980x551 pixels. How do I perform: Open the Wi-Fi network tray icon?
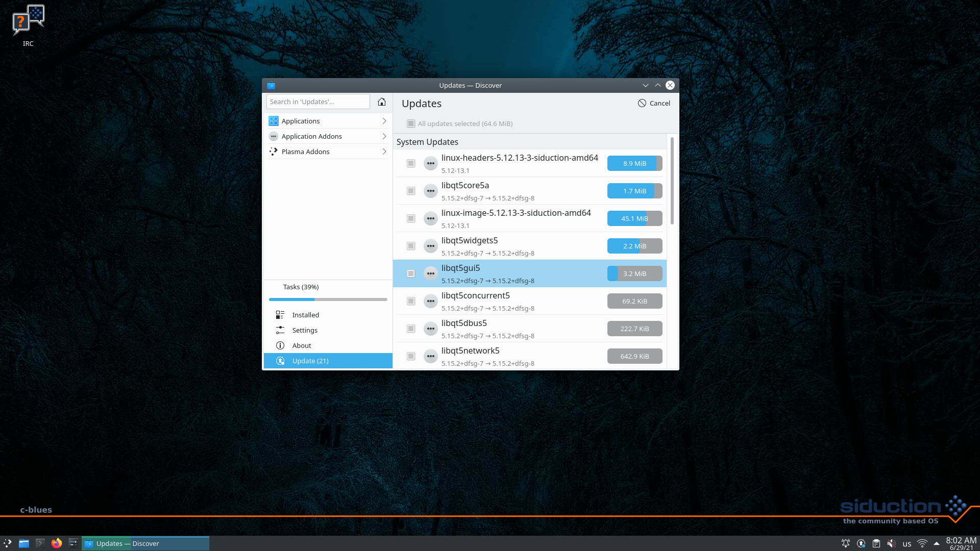pos(922,544)
